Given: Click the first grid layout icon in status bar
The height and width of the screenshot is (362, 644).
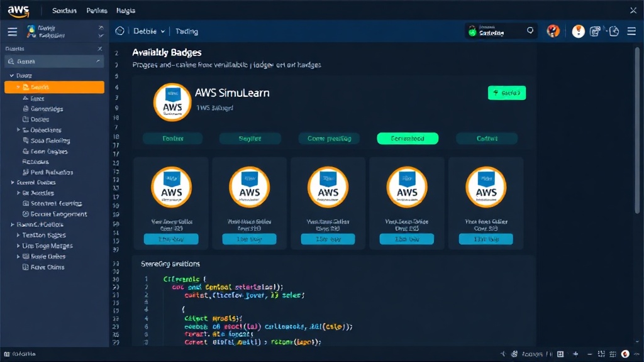Looking at the screenshot, I should coord(601,354).
